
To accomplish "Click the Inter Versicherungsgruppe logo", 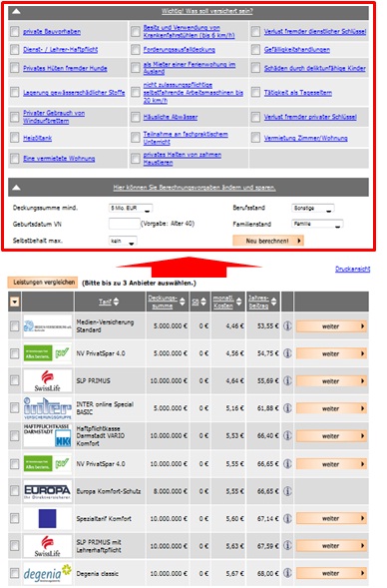I will point(48,408).
